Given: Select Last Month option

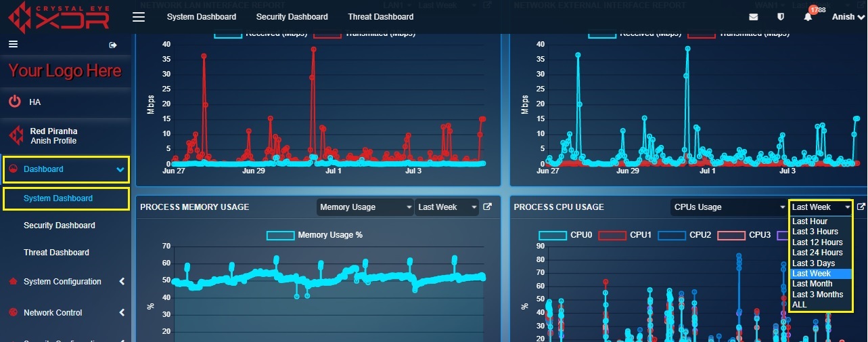Looking at the screenshot, I should click(821, 284).
